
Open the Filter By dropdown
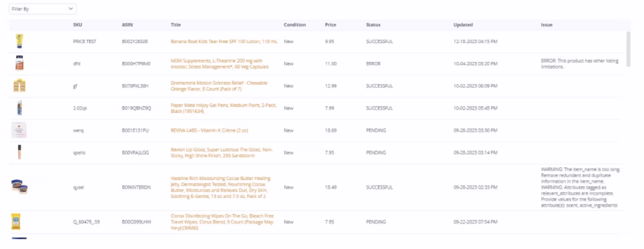(x=43, y=8)
